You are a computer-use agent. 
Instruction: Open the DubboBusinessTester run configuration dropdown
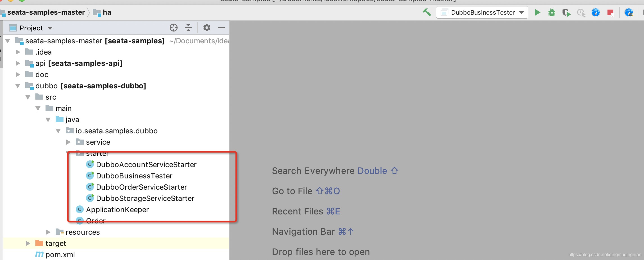(482, 12)
